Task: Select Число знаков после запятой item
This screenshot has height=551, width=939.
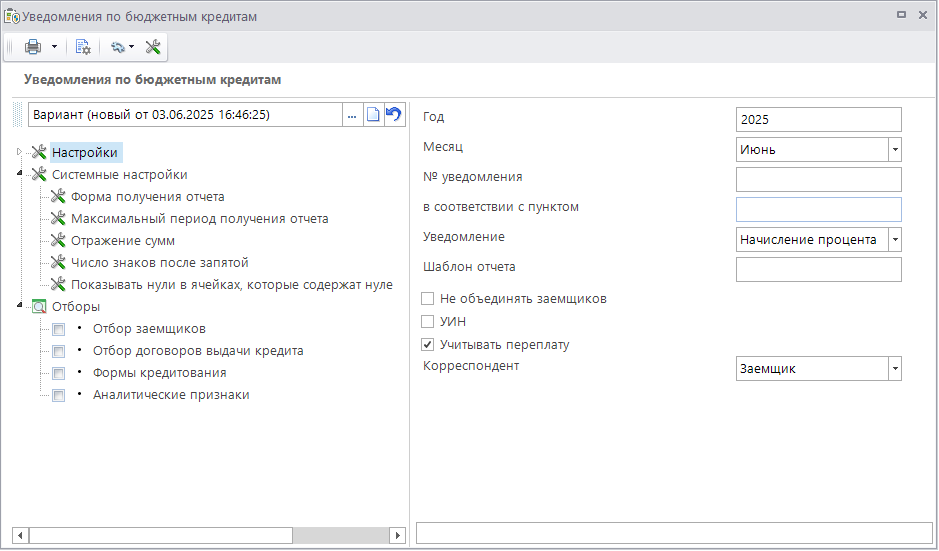Action: [x=159, y=263]
